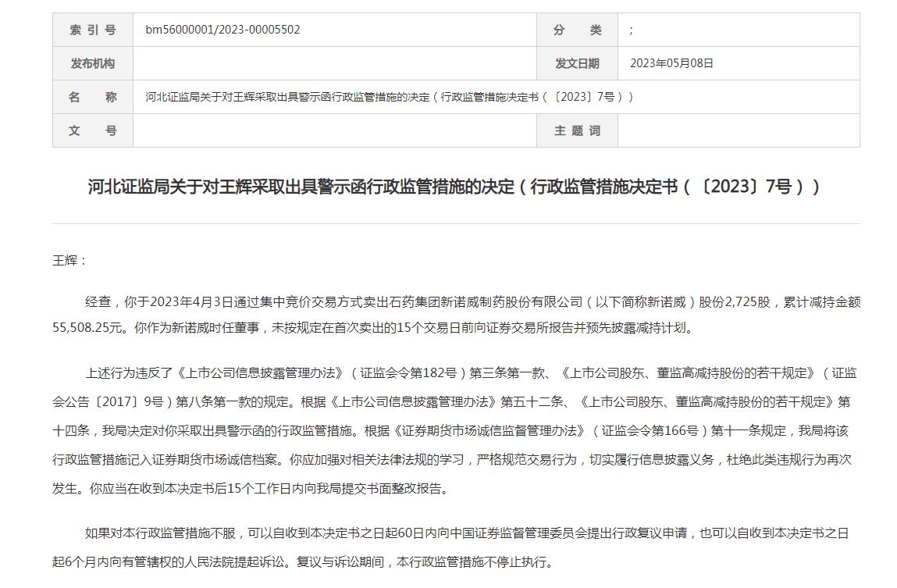Click the paragraph beginning 上述行为违反了
The height and width of the screenshot is (588, 897).
(x=455, y=431)
